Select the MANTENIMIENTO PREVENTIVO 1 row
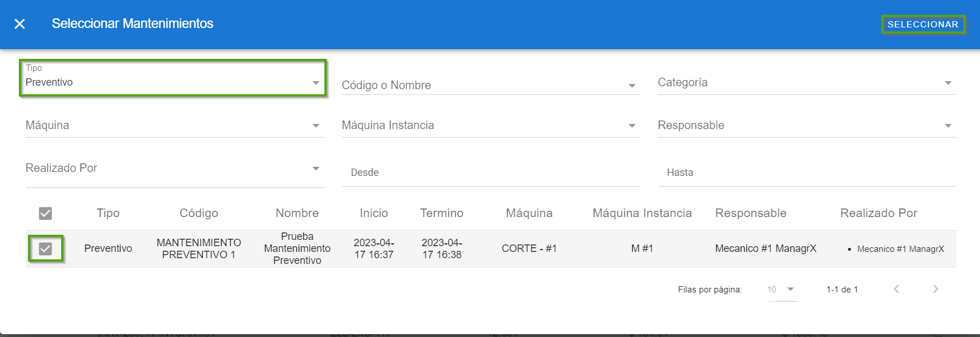Viewport: 980px width, 337px height. pyautogui.click(x=199, y=248)
